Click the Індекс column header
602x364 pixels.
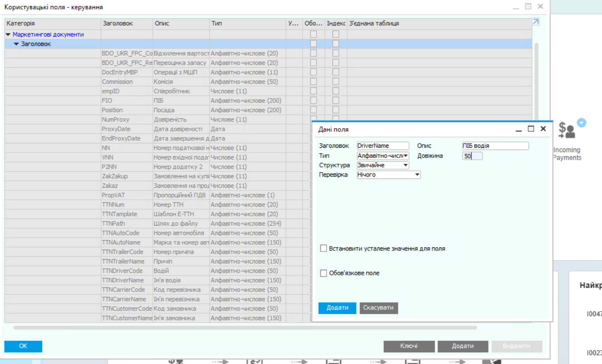(336, 23)
